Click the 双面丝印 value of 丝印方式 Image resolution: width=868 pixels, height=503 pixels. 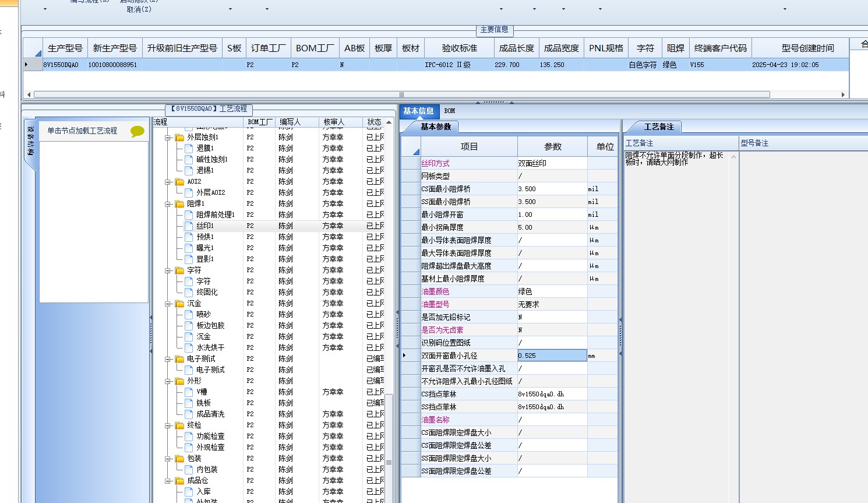pos(552,163)
